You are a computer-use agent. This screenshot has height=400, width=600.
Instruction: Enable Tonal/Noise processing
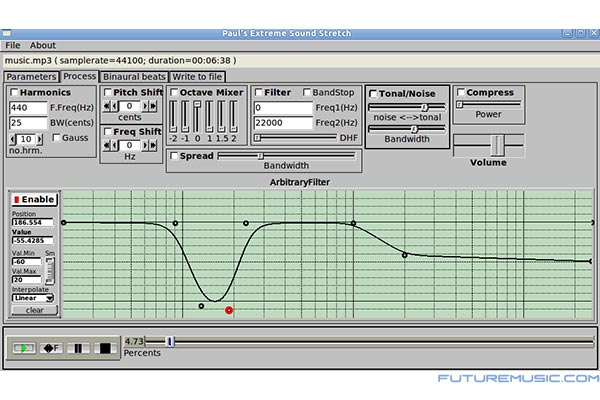(x=373, y=94)
